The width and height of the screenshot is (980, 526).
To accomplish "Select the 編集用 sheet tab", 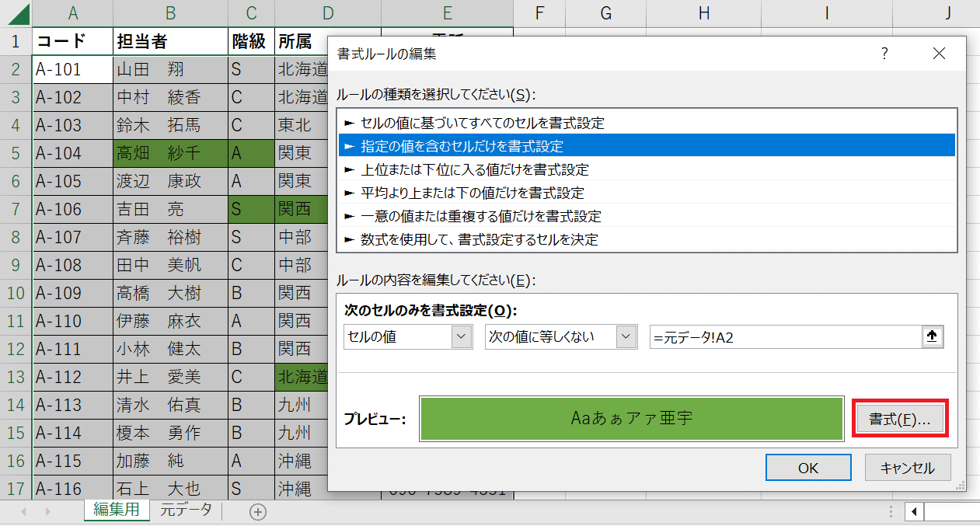I will [x=117, y=510].
